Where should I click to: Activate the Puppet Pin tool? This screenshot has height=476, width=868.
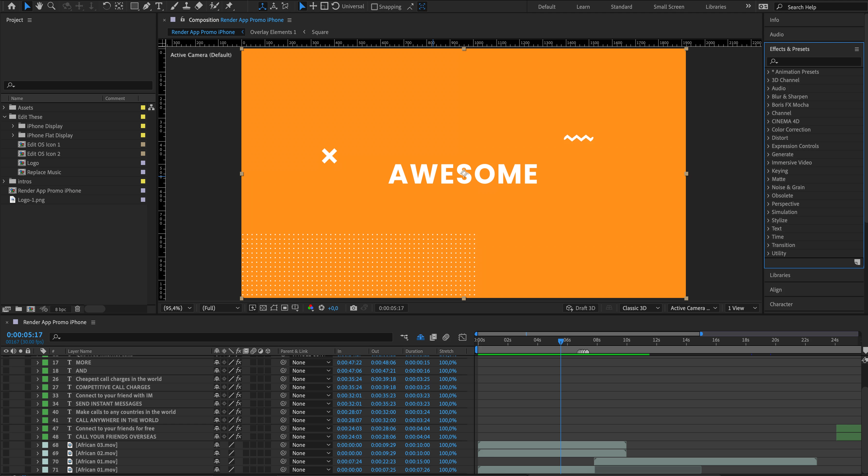229,6
